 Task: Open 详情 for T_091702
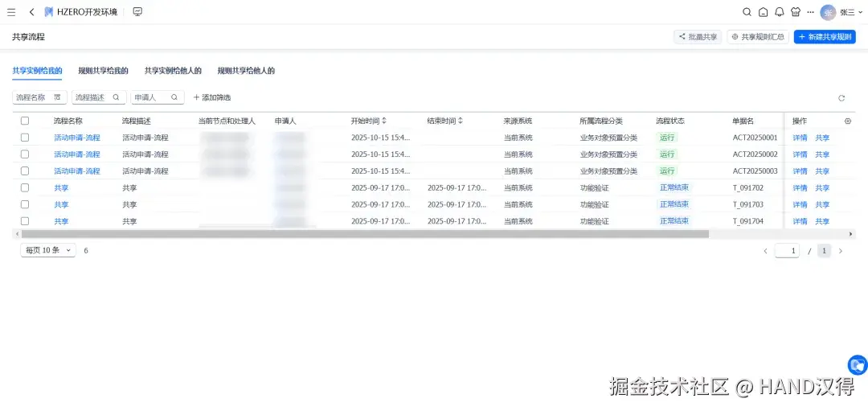click(800, 187)
